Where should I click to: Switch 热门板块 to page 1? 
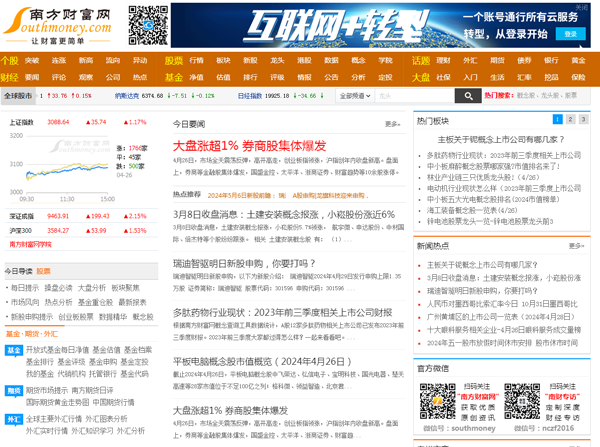click(x=558, y=119)
